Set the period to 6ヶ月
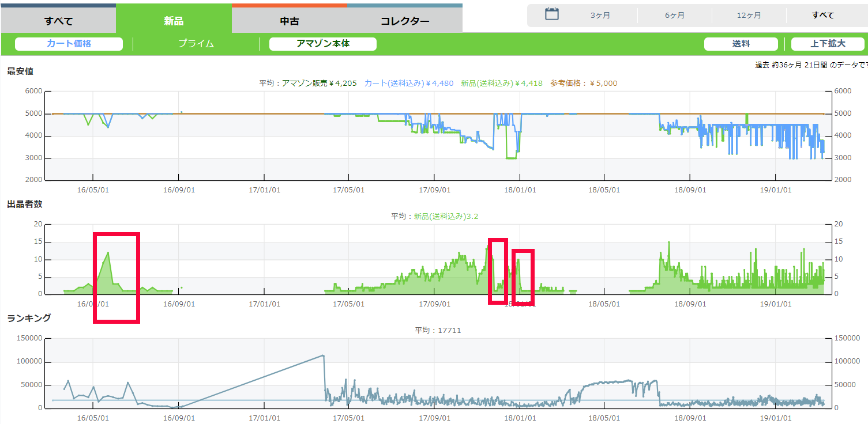Screen dimensions: 868x424 (x=674, y=16)
